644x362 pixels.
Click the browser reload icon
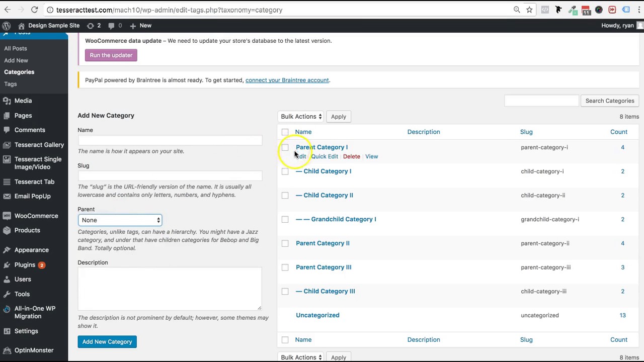(34, 10)
